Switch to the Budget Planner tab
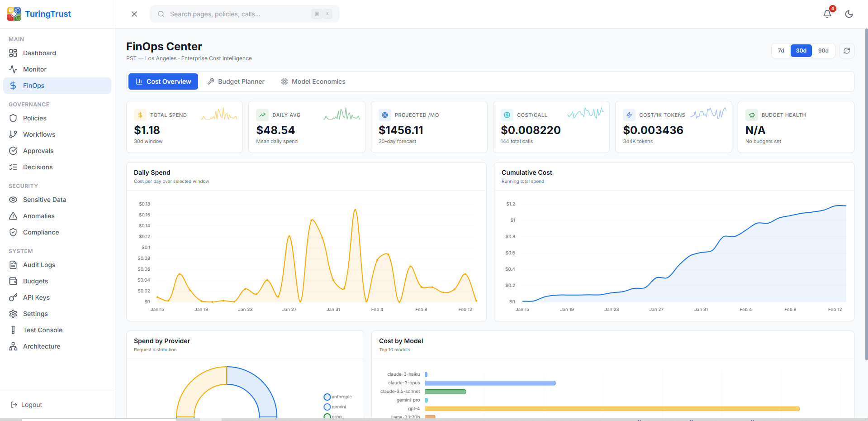Viewport: 868px width, 421px height. point(236,81)
